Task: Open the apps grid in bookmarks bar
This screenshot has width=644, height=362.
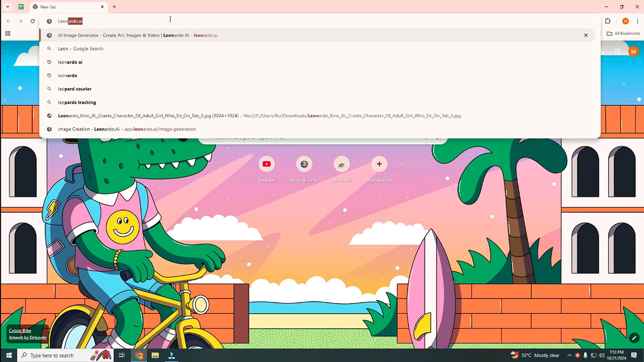Action: (x=8, y=34)
